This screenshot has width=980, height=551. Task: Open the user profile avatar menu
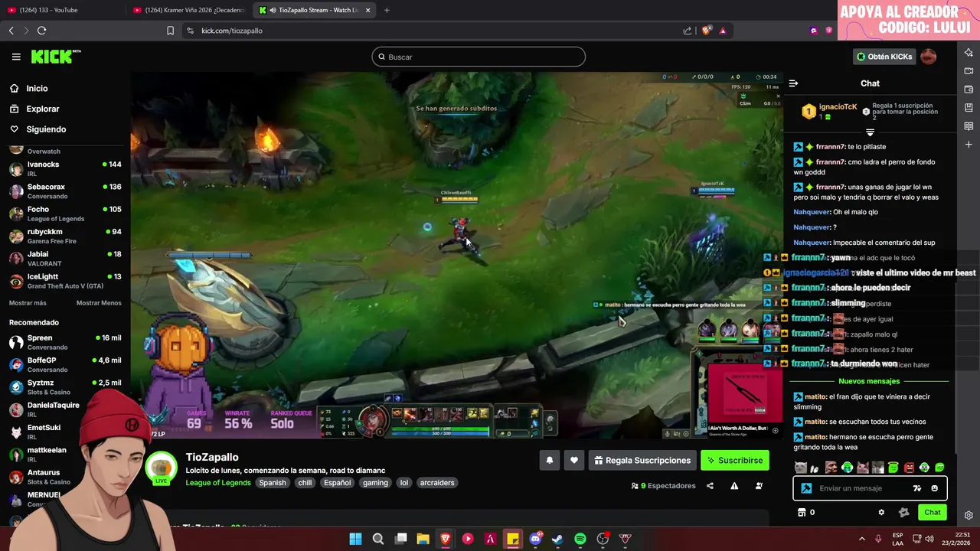coord(929,57)
